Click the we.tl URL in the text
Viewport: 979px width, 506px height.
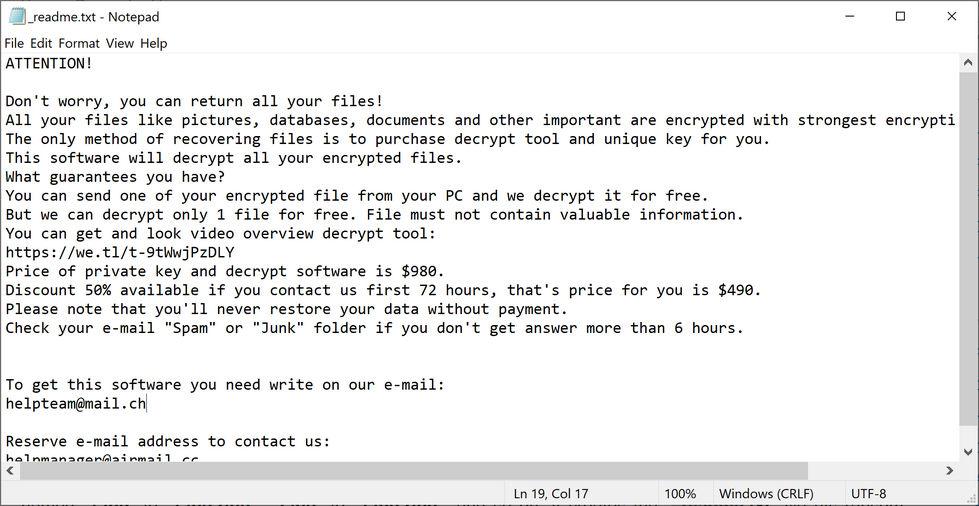(x=120, y=252)
